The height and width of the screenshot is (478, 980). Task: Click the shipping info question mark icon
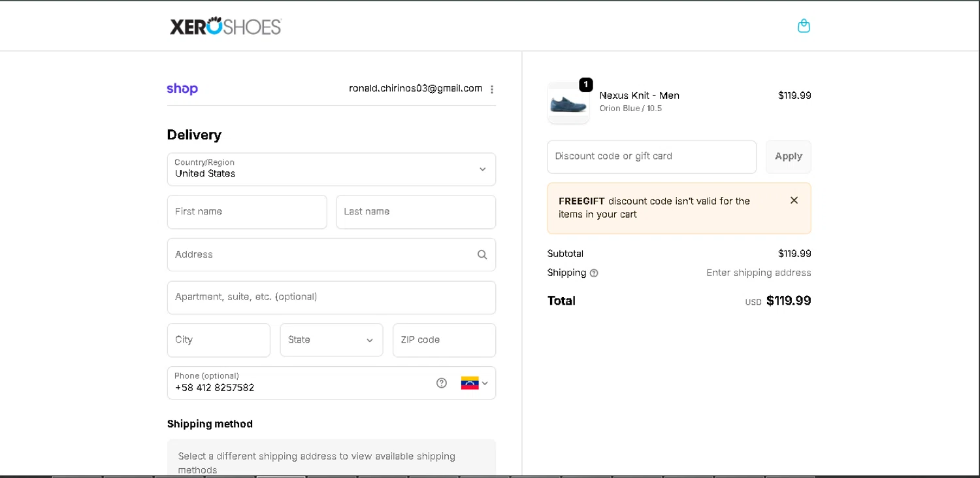594,273
